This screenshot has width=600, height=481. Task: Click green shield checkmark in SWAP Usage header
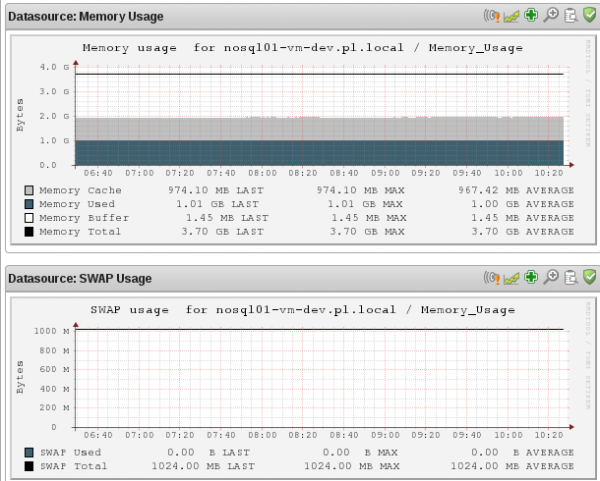[589, 277]
